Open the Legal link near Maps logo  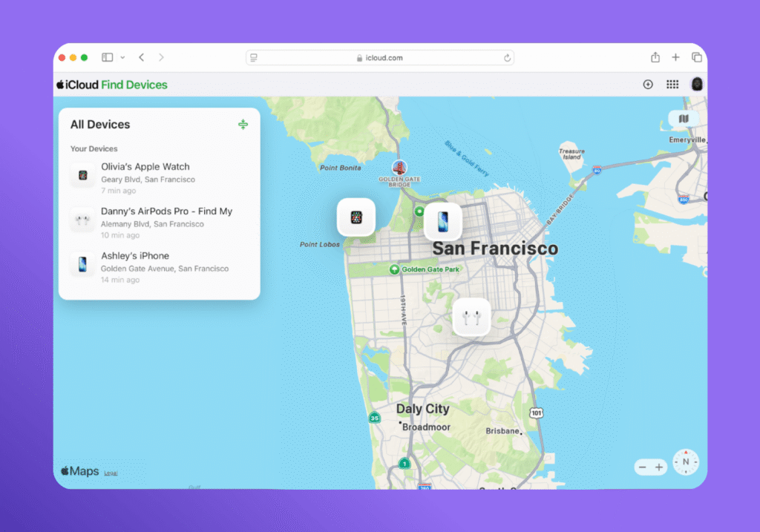pos(111,473)
